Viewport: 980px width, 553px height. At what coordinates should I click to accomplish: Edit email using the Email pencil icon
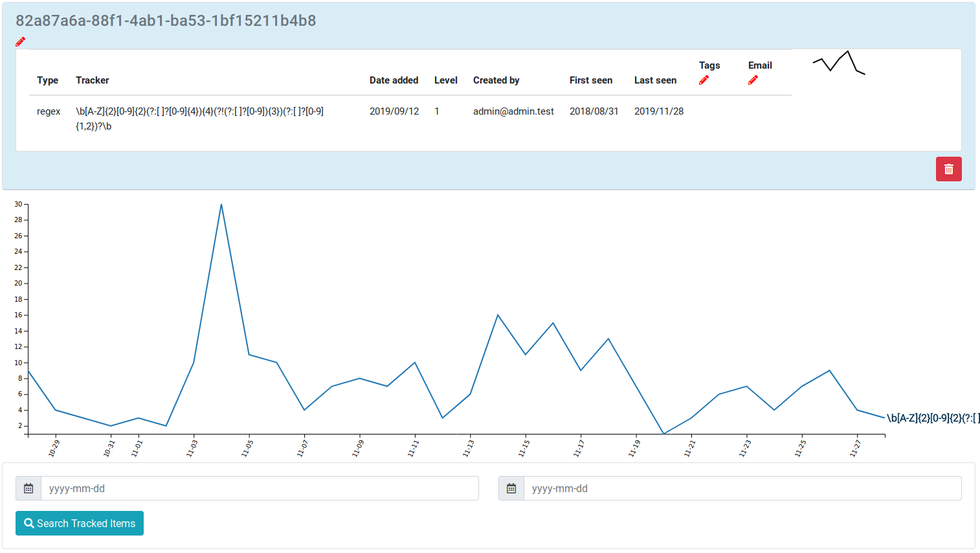753,80
